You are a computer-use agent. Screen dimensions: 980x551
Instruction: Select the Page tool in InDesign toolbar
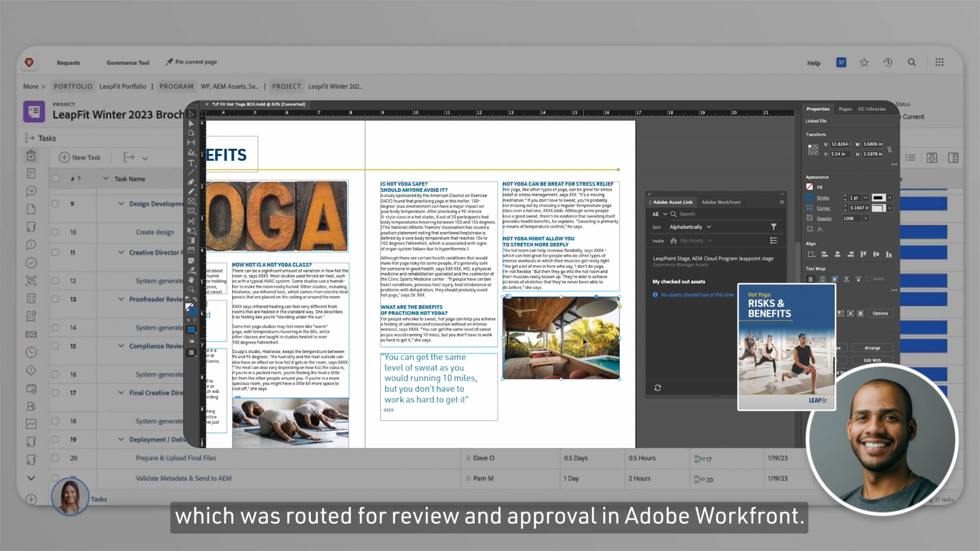[191, 133]
